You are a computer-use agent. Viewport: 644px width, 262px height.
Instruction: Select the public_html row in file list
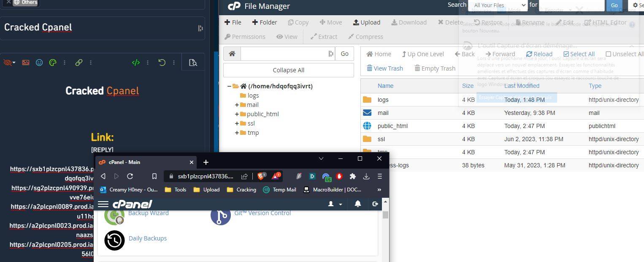(502, 126)
